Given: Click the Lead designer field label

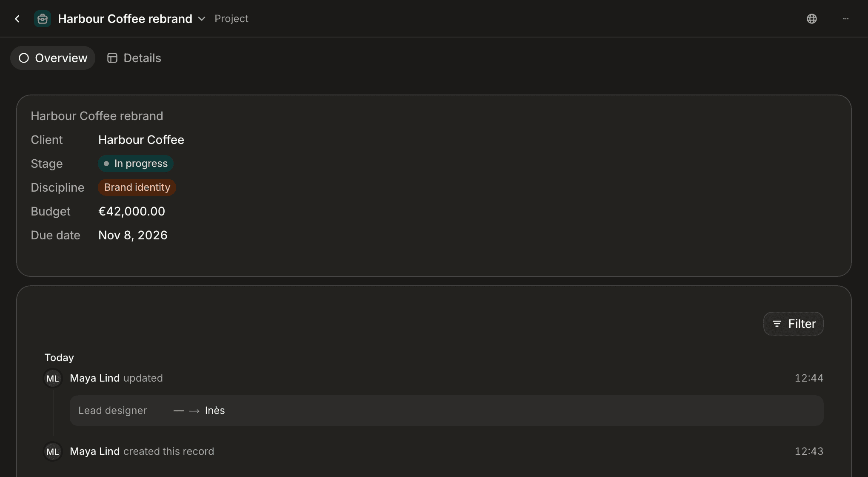Looking at the screenshot, I should coord(112,411).
